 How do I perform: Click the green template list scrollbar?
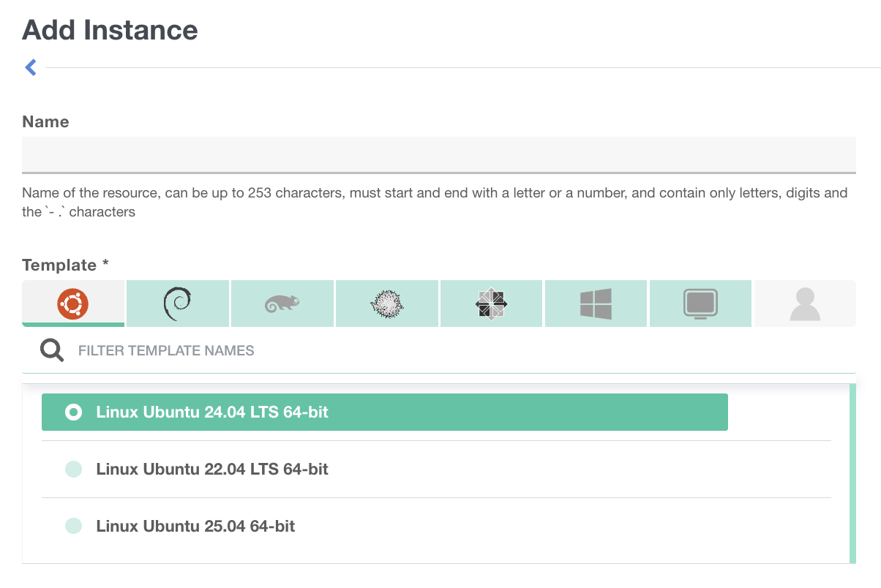tap(852, 473)
